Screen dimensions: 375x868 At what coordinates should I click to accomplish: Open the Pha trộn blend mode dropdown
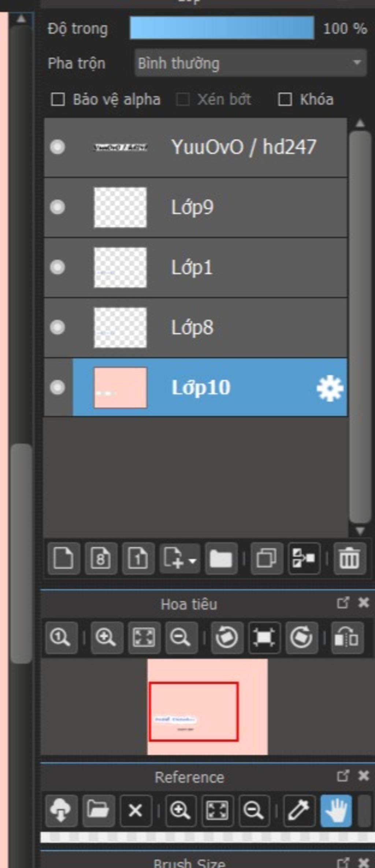[x=250, y=63]
